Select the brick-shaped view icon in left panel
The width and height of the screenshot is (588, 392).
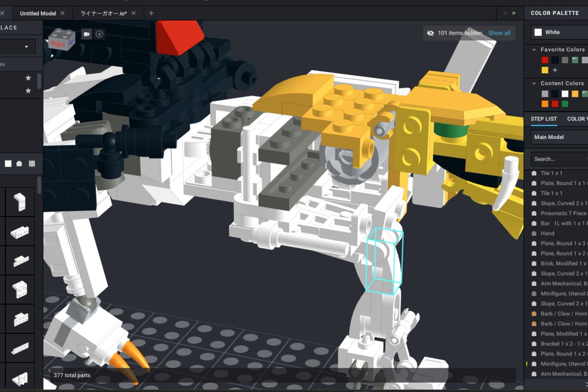coord(19,164)
